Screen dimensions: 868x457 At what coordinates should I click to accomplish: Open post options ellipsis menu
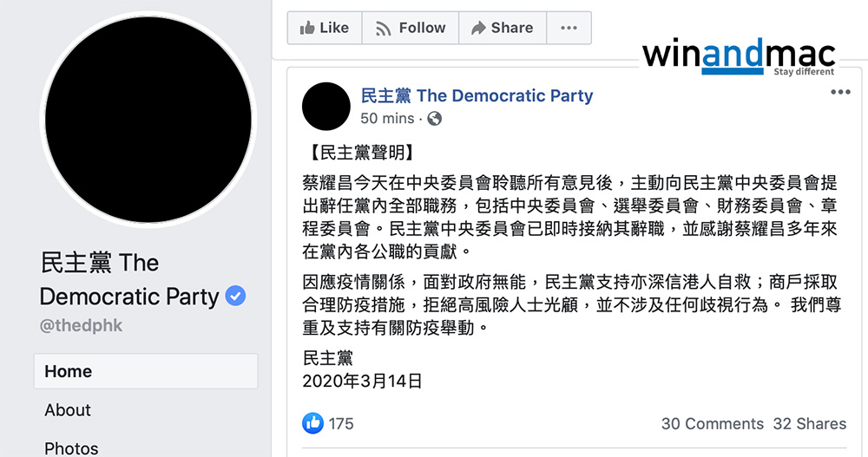(839, 93)
